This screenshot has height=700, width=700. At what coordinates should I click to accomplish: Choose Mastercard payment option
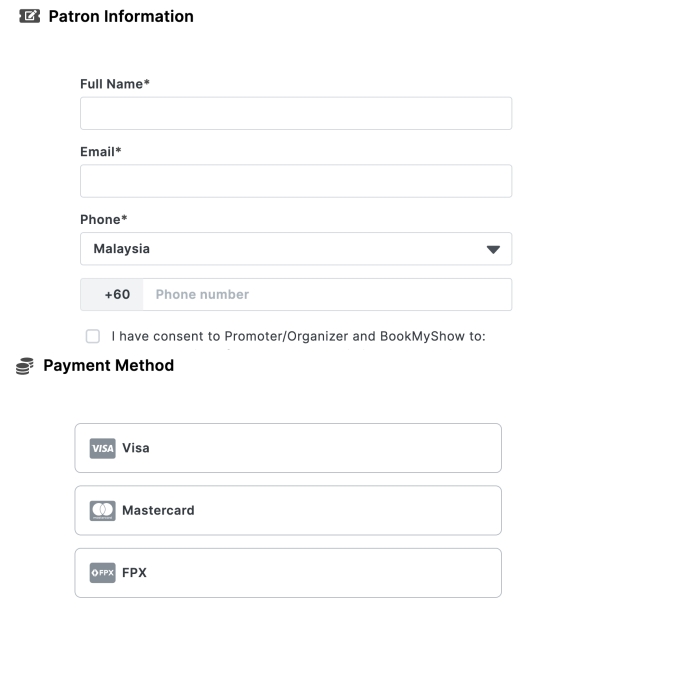pyautogui.click(x=288, y=511)
